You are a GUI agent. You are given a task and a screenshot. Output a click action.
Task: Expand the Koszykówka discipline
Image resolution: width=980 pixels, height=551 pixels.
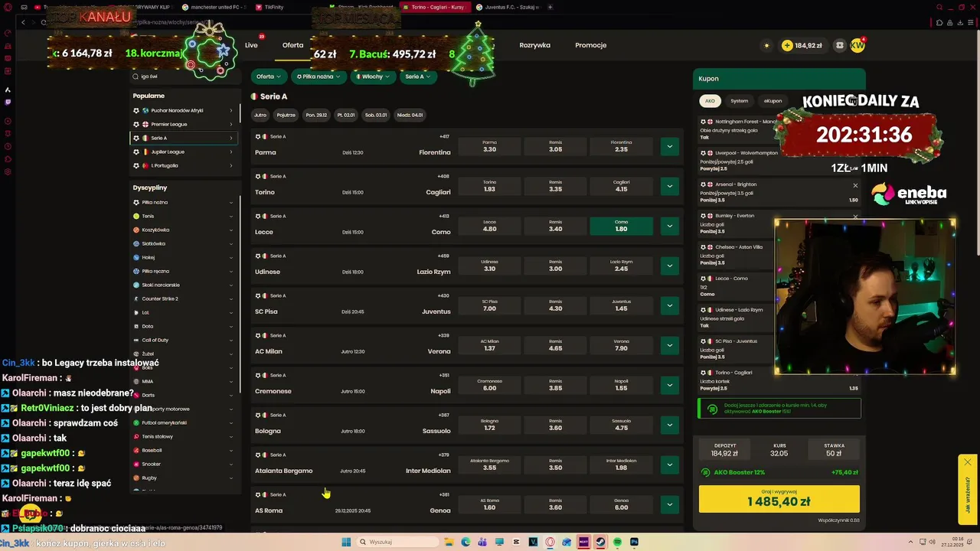pos(184,230)
